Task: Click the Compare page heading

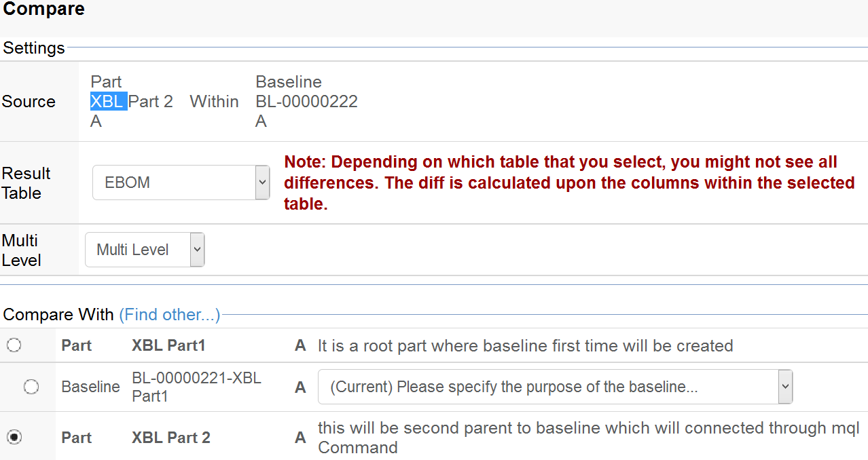Action: pyautogui.click(x=44, y=9)
